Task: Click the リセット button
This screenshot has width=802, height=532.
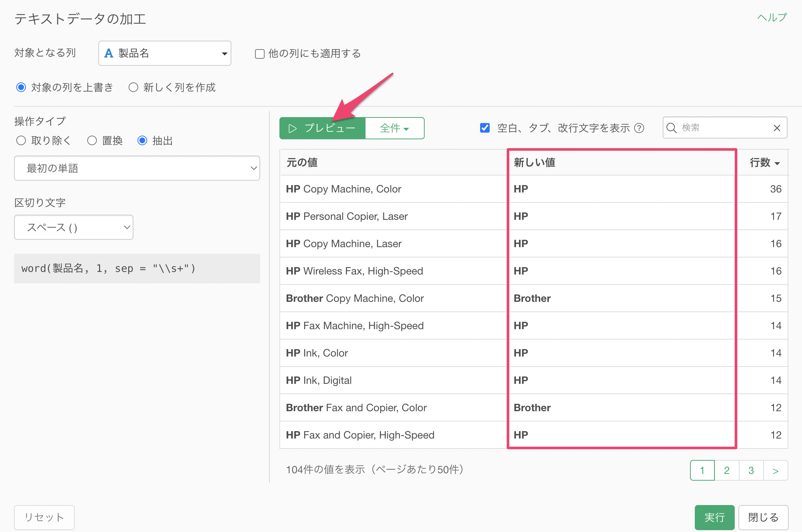Action: point(44,517)
